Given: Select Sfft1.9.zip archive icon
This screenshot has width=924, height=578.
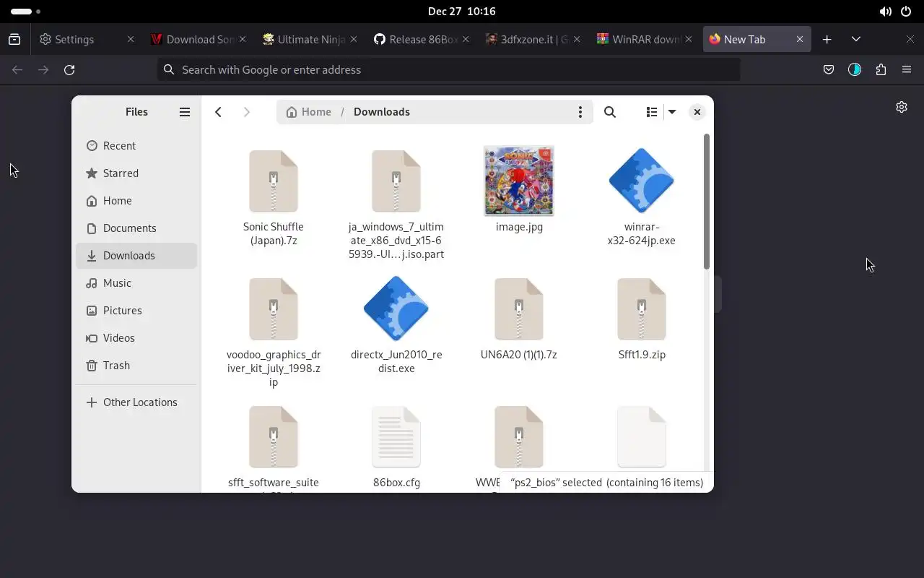Looking at the screenshot, I should click(x=642, y=309).
